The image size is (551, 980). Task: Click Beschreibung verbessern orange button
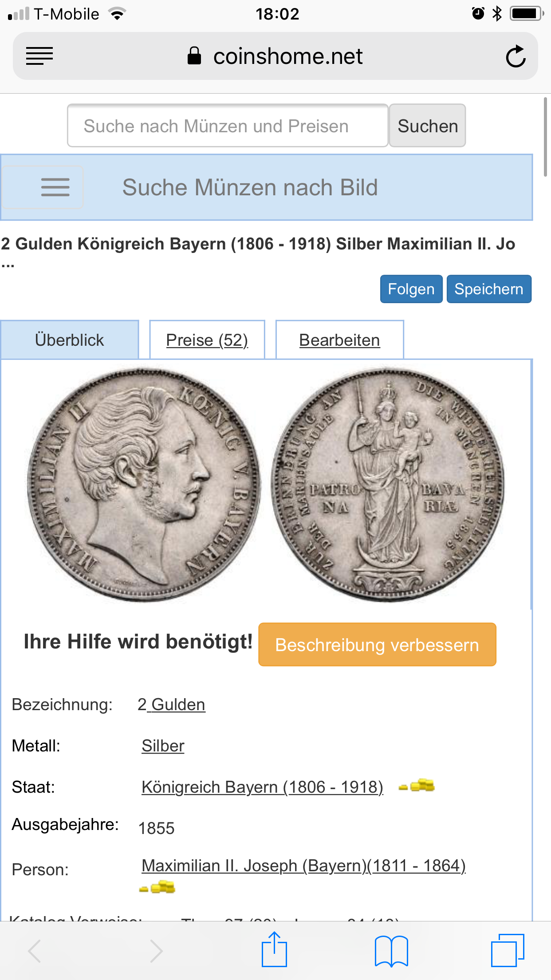pos(377,644)
